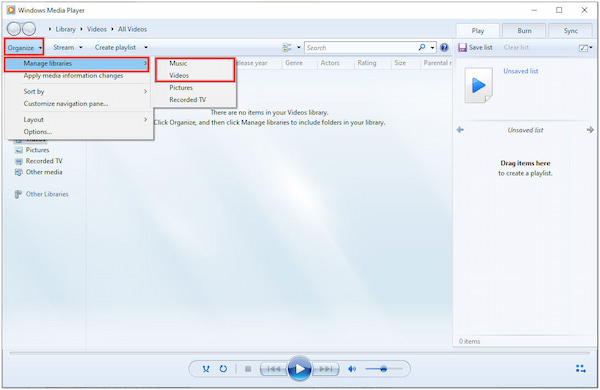Click Create playlist button

115,47
